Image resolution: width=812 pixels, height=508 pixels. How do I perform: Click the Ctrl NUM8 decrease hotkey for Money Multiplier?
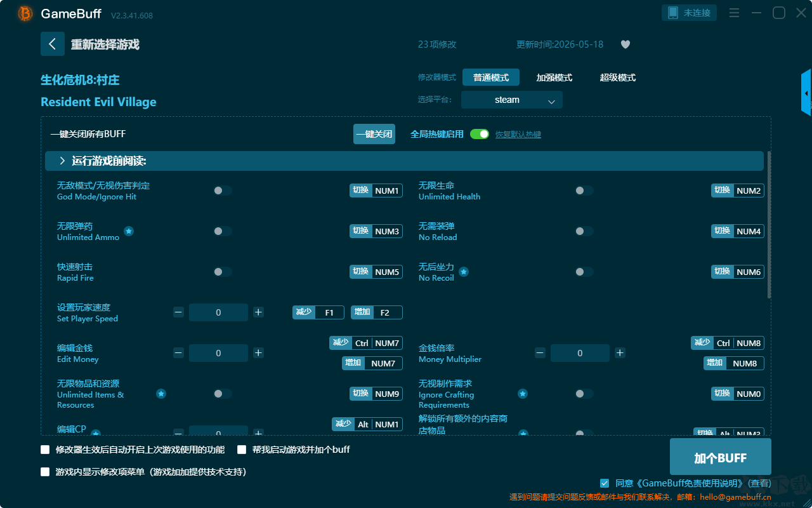[728, 343]
